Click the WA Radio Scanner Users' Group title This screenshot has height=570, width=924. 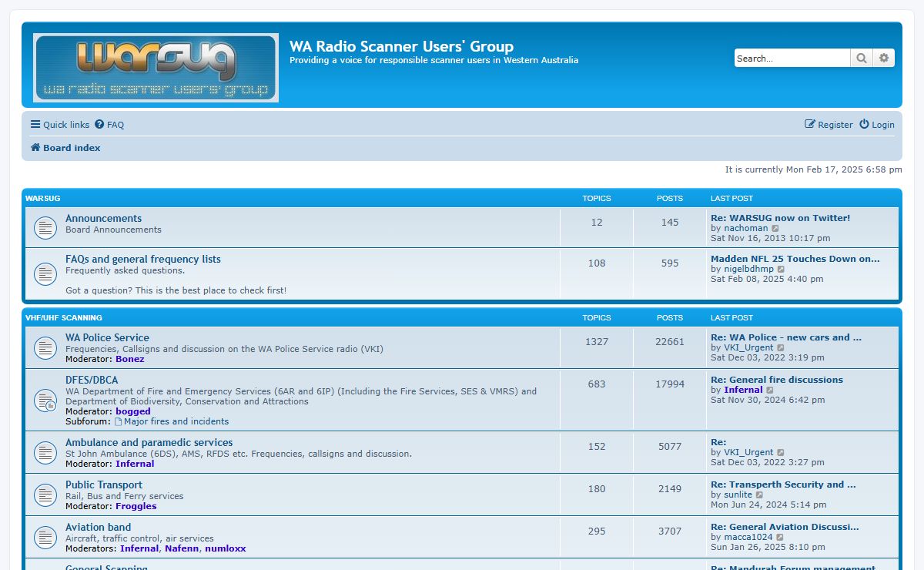(401, 46)
